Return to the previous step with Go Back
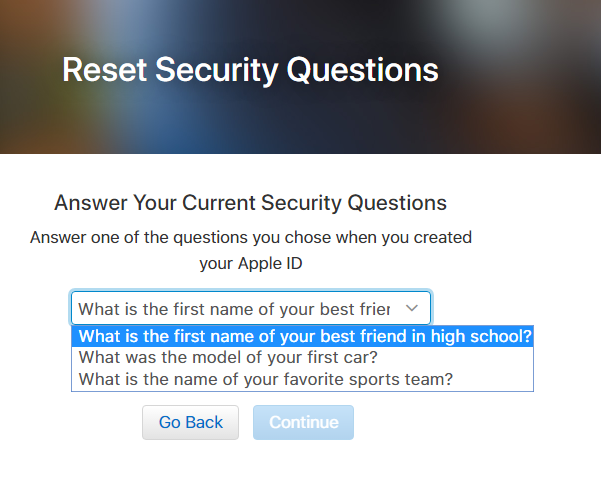This screenshot has height=486, width=601. coord(190,422)
